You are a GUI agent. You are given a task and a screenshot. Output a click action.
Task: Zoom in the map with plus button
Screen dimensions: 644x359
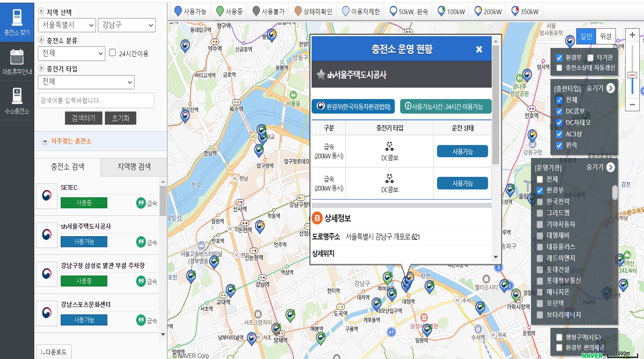(632, 35)
